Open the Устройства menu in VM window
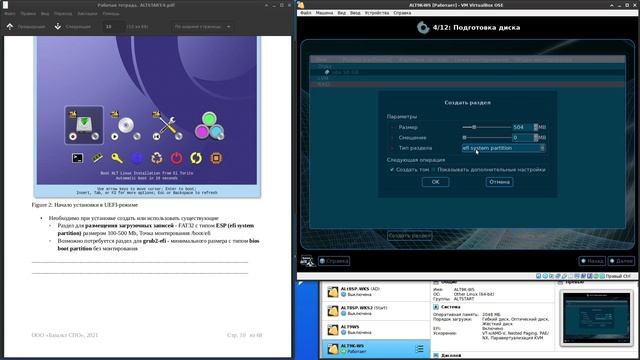The image size is (640, 360). point(377,13)
